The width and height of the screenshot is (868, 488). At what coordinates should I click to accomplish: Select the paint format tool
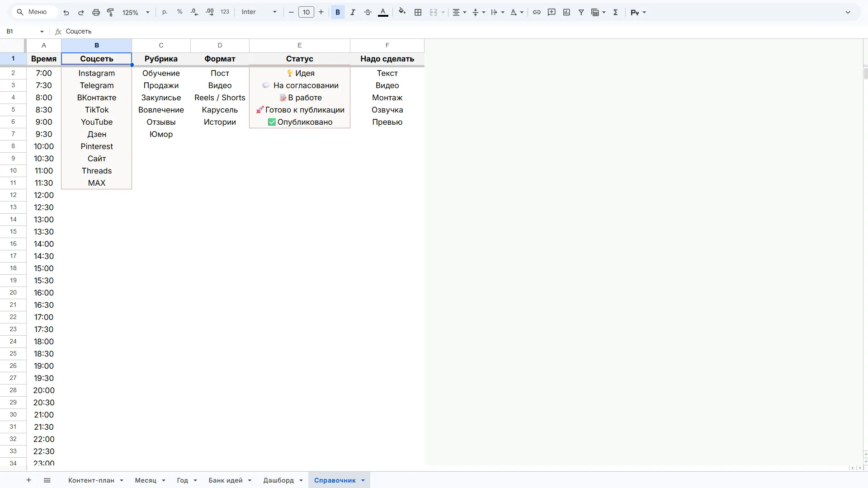click(110, 12)
